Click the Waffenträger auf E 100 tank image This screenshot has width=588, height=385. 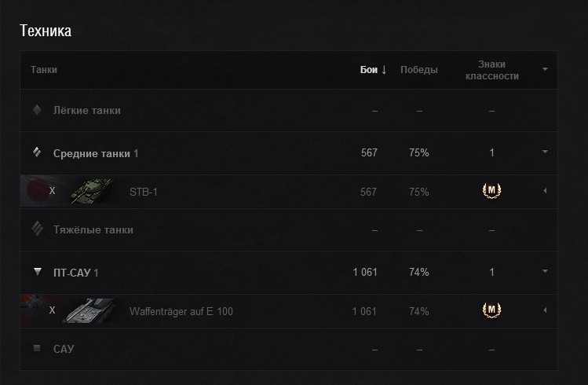coord(92,312)
